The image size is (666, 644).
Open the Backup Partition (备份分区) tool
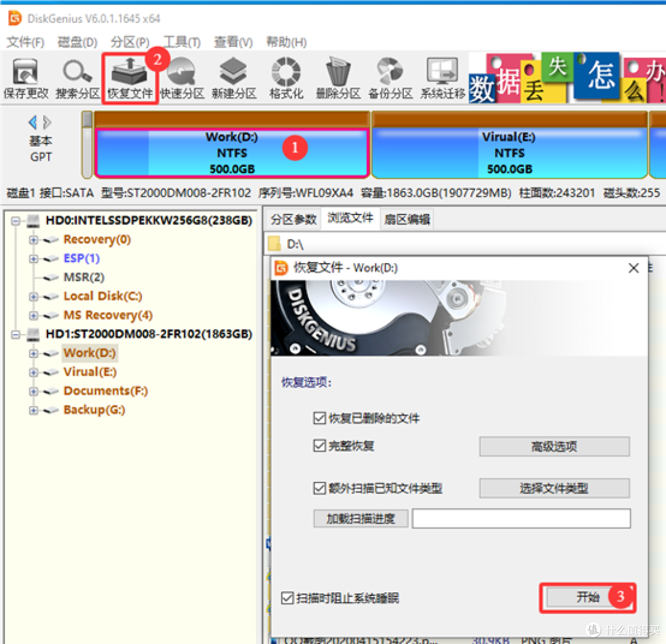coord(390,78)
